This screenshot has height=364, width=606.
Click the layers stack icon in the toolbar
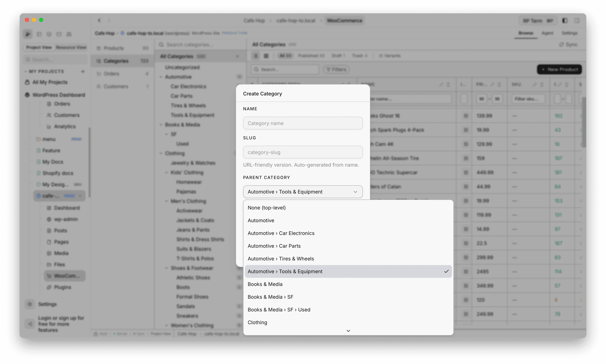(x=49, y=34)
